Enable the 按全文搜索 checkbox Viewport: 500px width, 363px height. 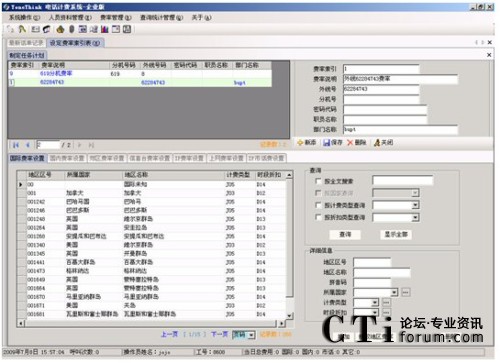[318, 181]
